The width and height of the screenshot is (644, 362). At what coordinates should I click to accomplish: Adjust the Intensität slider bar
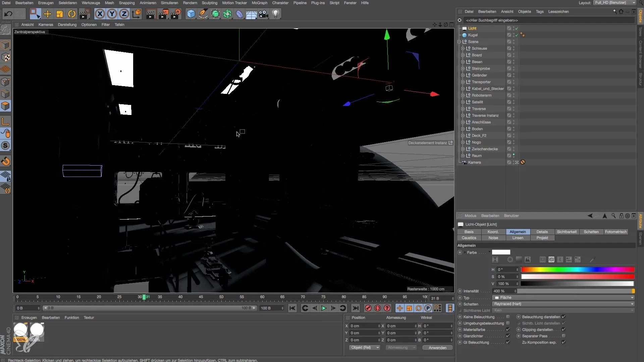pyautogui.click(x=576, y=291)
